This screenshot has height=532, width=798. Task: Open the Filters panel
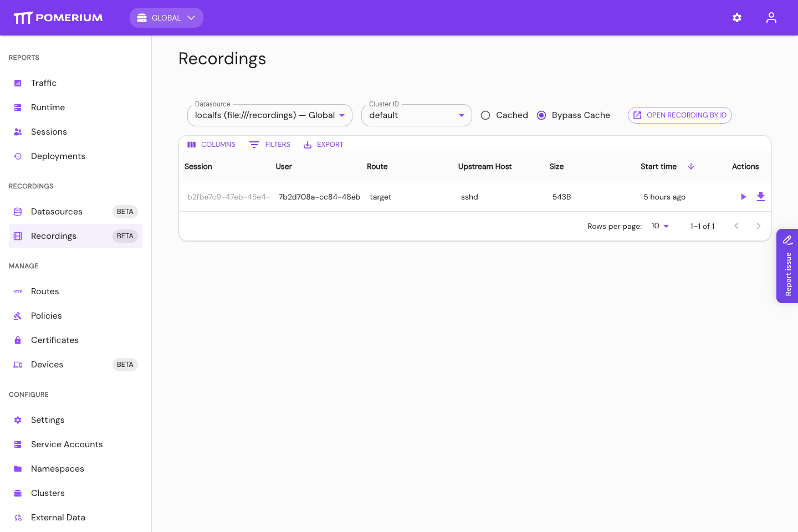[270, 145]
